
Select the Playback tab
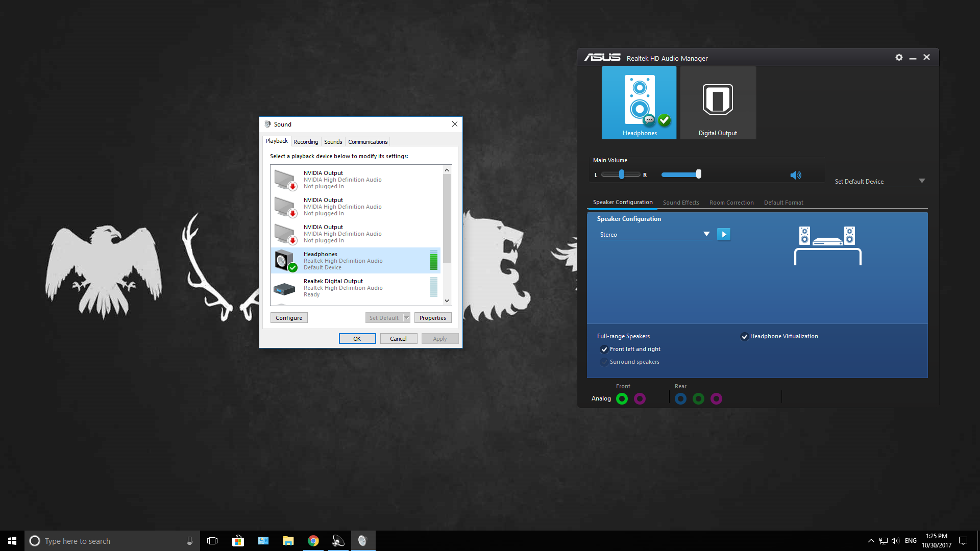tap(277, 141)
